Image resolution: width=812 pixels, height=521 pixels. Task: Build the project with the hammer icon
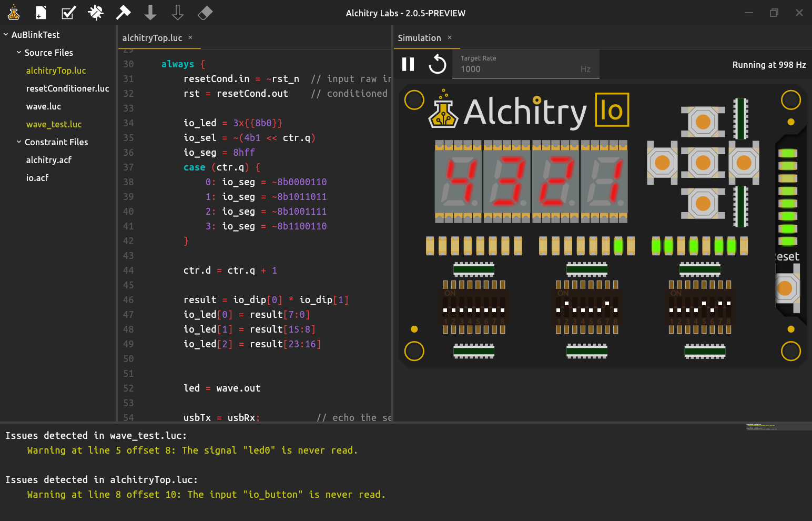[123, 13]
